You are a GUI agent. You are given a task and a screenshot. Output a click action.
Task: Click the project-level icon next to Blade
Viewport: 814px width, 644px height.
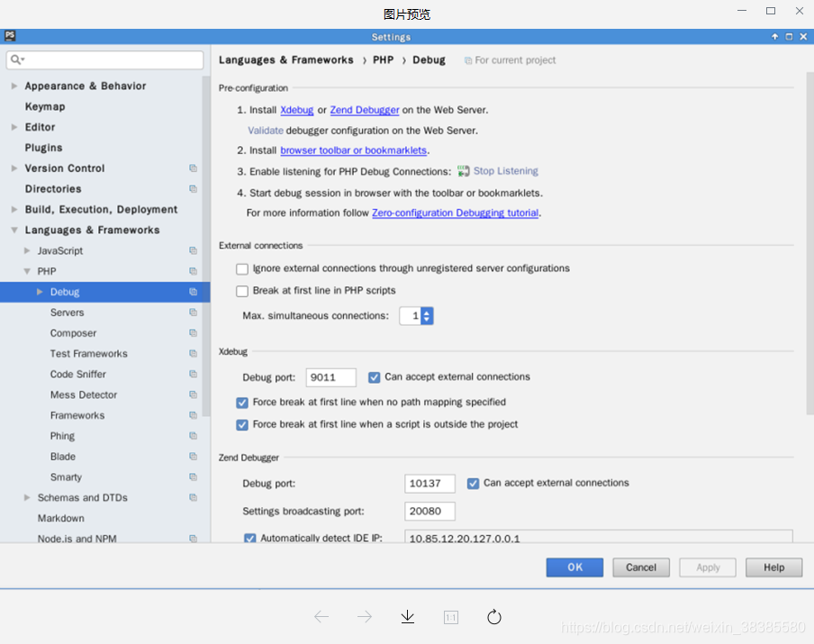[193, 457]
